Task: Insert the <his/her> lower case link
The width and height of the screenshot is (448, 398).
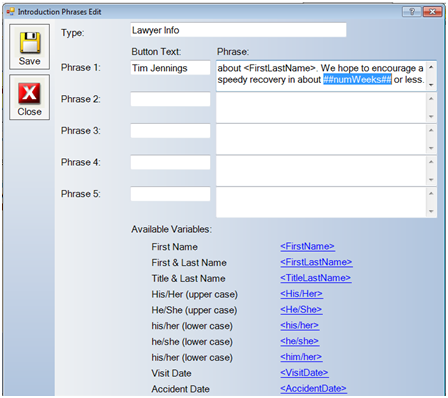Action: (300, 325)
